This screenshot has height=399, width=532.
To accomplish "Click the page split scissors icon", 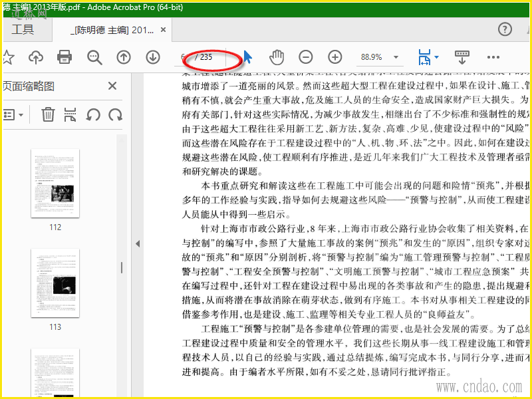I will coord(70,114).
